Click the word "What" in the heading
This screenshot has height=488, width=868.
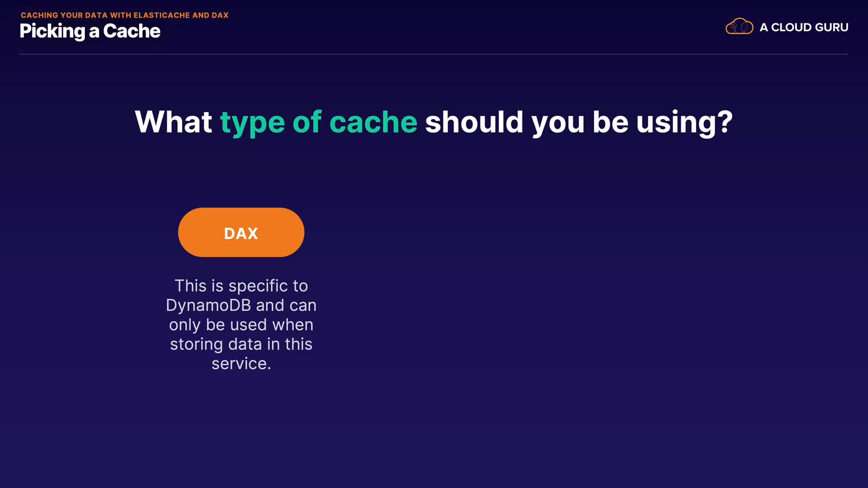pos(173,122)
